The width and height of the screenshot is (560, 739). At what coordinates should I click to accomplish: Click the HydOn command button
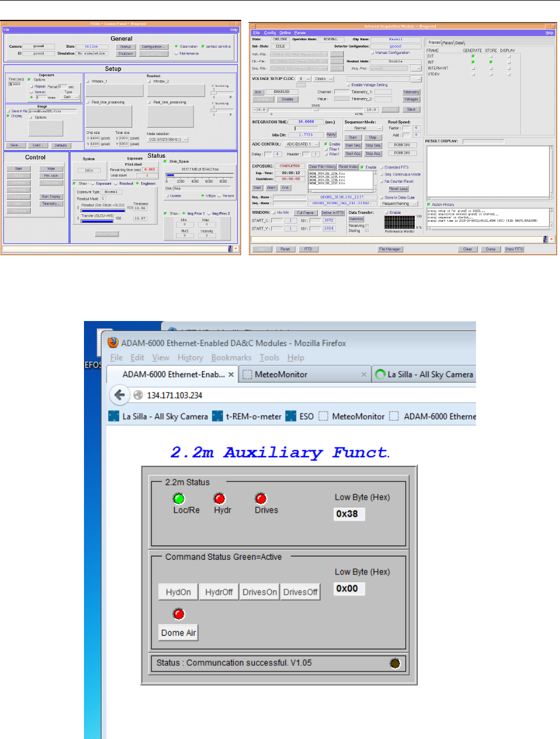point(178,592)
